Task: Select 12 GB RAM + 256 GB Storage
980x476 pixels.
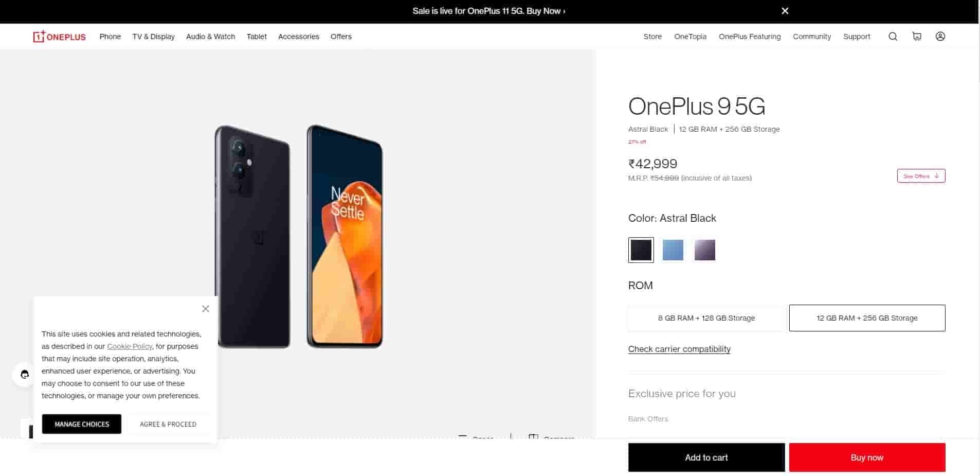Action: point(867,318)
